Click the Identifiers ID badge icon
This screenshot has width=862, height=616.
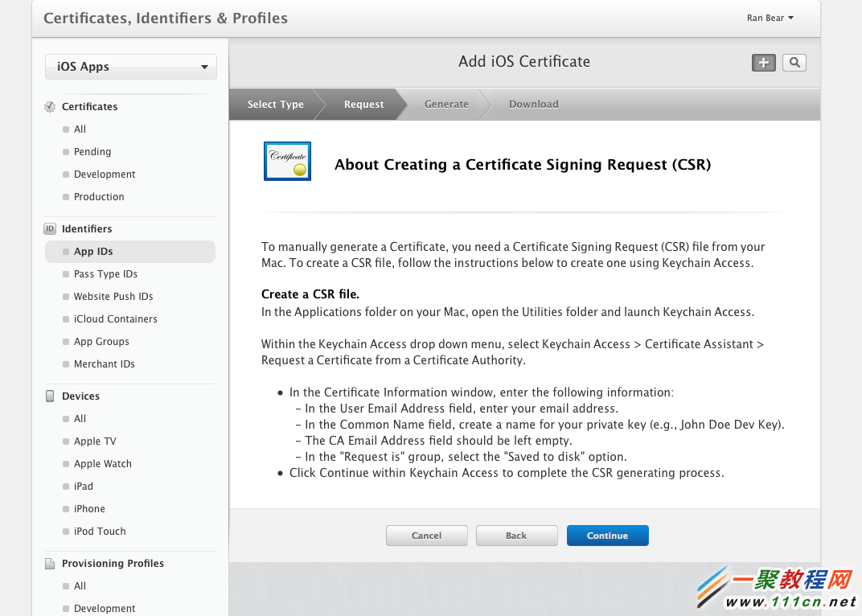(x=50, y=228)
